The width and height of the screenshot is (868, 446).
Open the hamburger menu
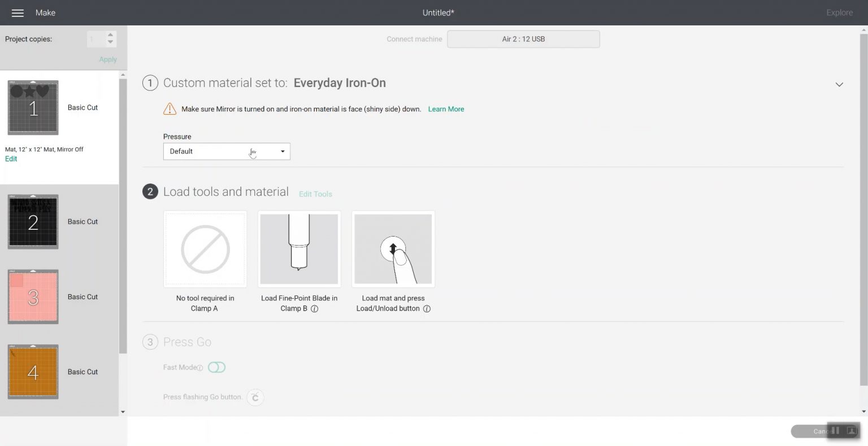tap(18, 12)
